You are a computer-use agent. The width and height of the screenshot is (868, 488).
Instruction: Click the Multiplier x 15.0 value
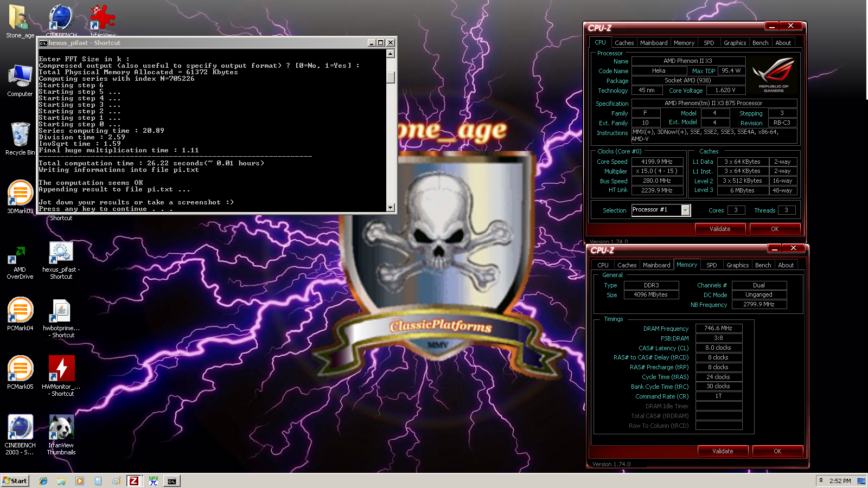point(657,171)
